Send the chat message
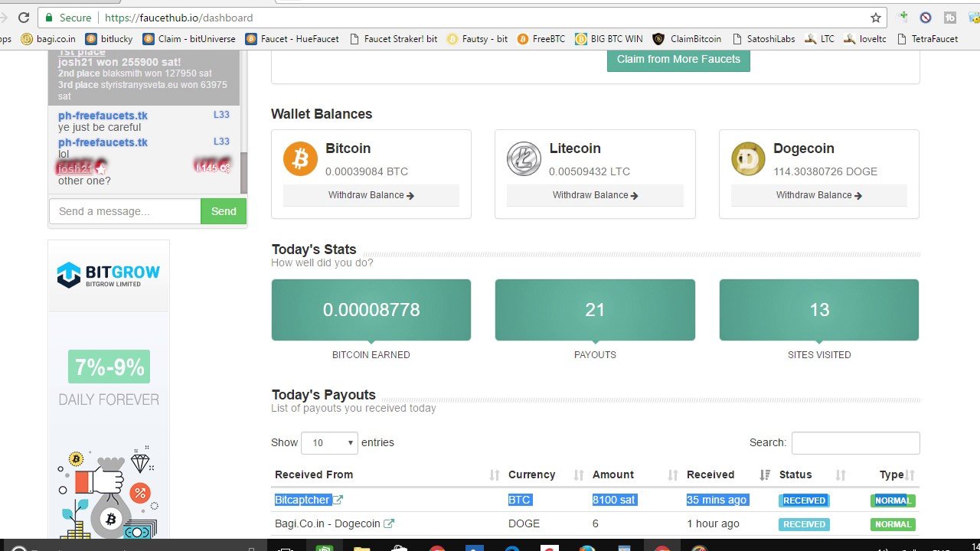 pyautogui.click(x=224, y=211)
